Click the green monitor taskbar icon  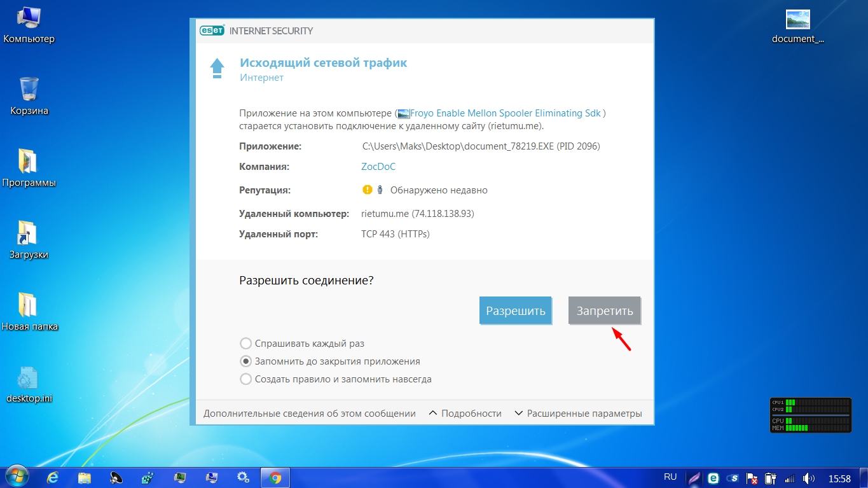[x=180, y=477]
